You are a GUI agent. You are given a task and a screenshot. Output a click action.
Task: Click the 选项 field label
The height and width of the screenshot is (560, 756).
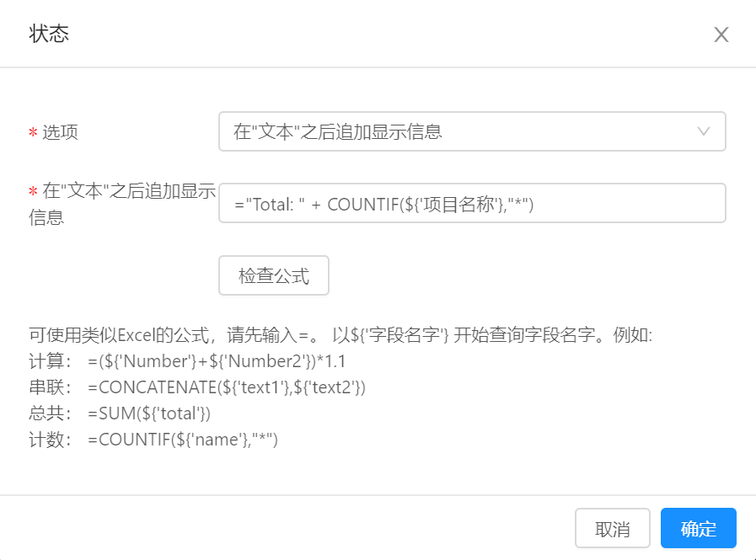[x=61, y=131]
